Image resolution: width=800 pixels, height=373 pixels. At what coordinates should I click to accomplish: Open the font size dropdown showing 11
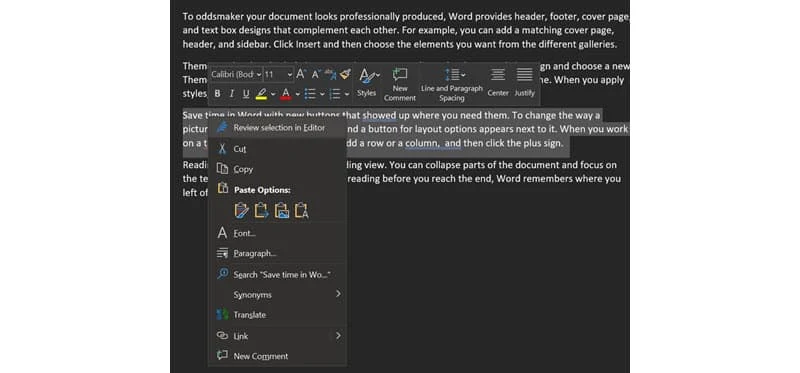279,74
